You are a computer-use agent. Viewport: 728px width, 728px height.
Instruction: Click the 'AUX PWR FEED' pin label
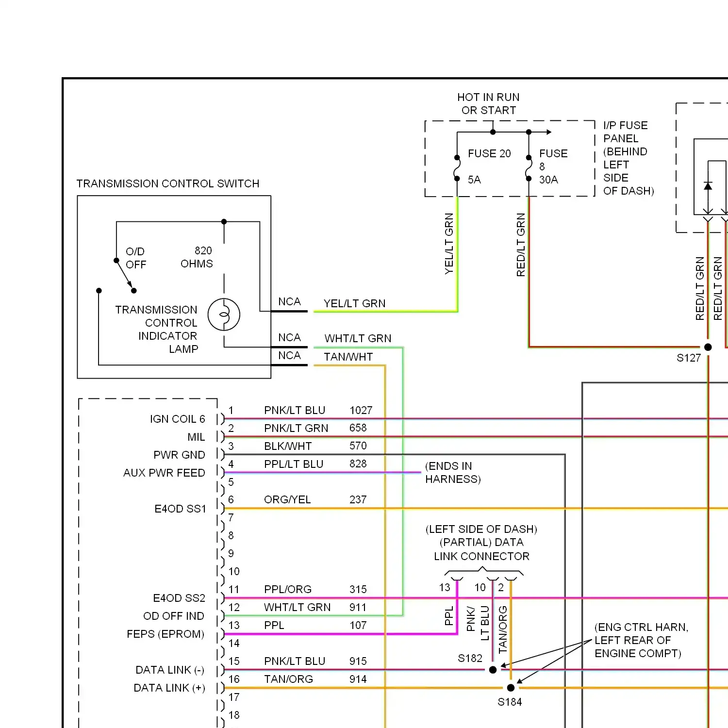(x=164, y=473)
